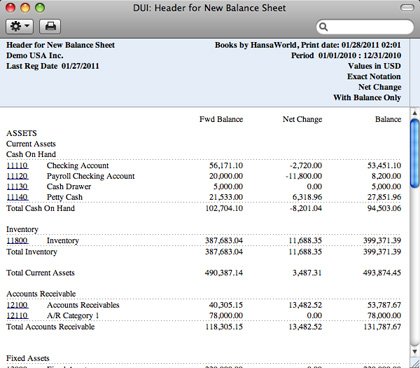The height and width of the screenshot is (368, 420).
Task: Click Petty Cash net change 6,318.96
Action: click(x=307, y=197)
